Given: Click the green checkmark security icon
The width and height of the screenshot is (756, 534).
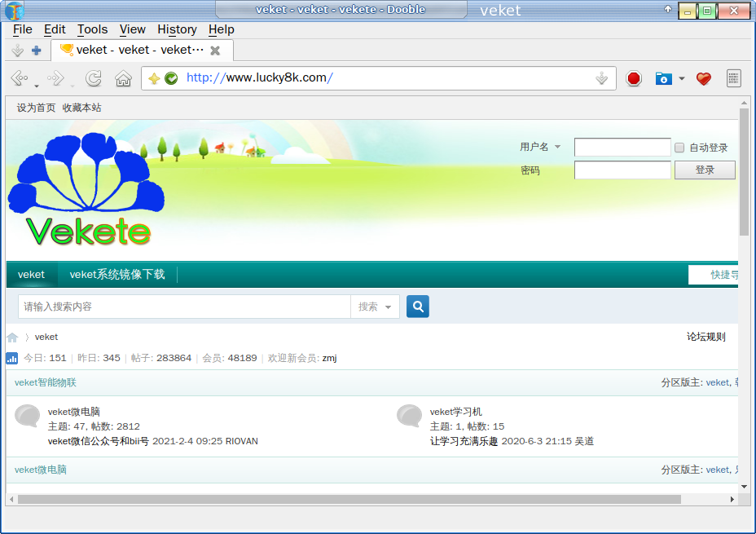Looking at the screenshot, I should point(171,78).
